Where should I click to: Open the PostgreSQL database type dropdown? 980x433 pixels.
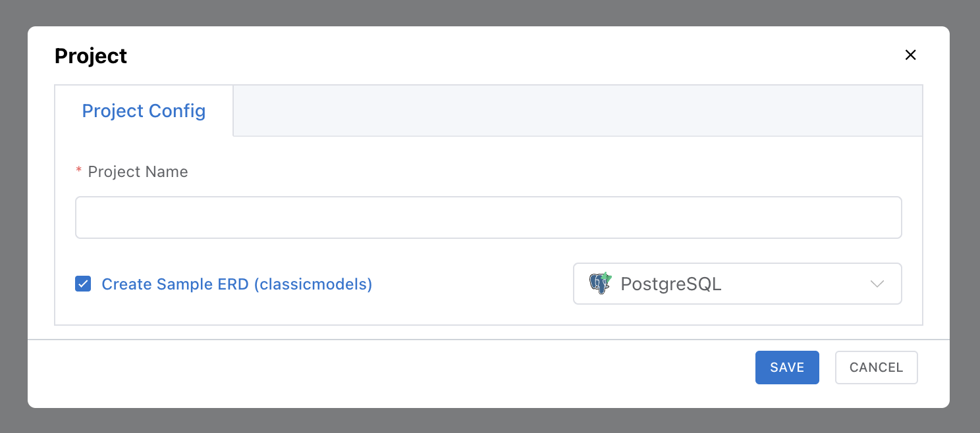point(737,284)
